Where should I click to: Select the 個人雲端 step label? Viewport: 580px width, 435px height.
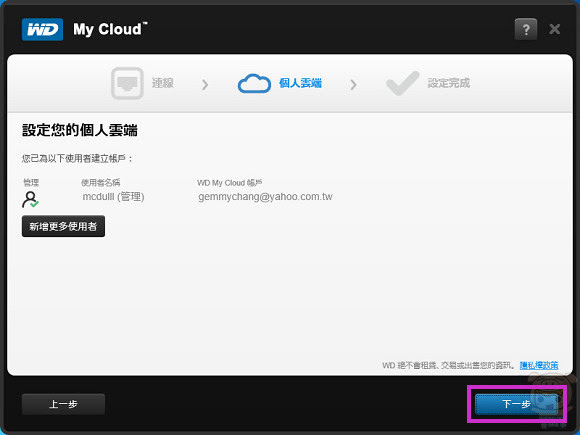pyautogui.click(x=300, y=83)
